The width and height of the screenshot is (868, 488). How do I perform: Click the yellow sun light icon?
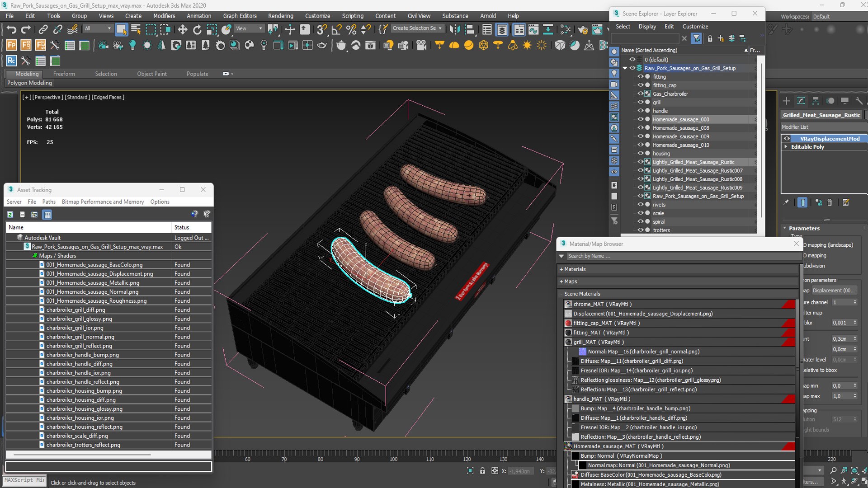[x=527, y=45]
